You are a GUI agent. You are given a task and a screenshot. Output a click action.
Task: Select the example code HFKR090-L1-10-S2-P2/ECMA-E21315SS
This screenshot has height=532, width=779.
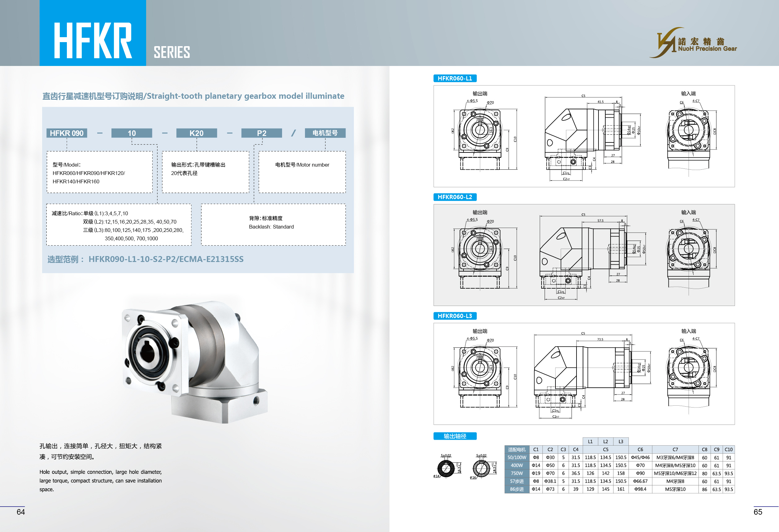(x=166, y=259)
